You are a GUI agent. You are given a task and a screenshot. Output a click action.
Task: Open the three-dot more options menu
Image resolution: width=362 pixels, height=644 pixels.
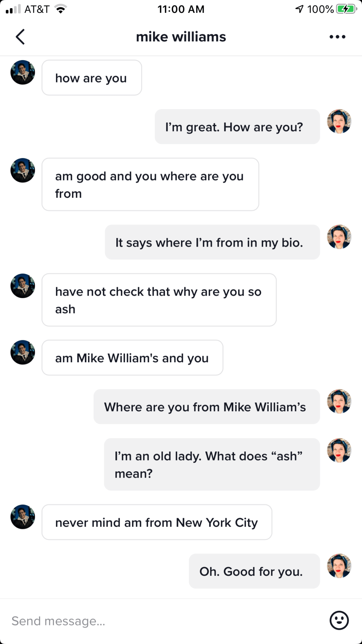point(337,37)
